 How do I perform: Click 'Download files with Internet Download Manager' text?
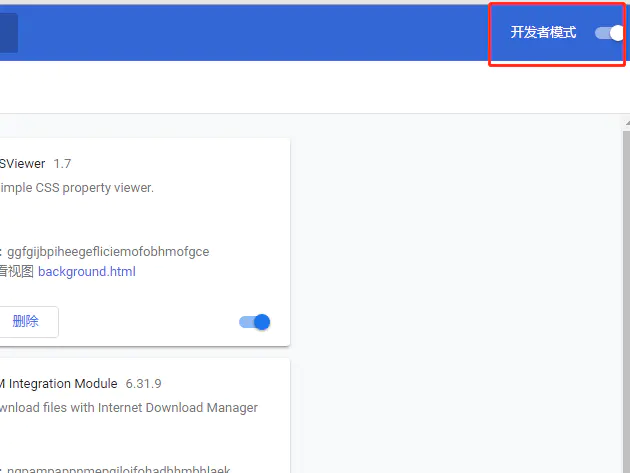coord(129,407)
